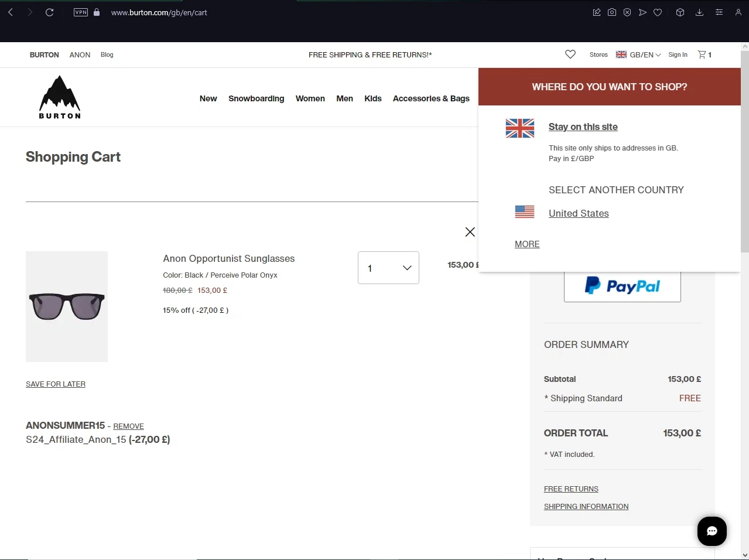Screen dimensions: 749x560
Task: Click the "15% off ( -27,00 £ )" text
Action: tap(196, 310)
